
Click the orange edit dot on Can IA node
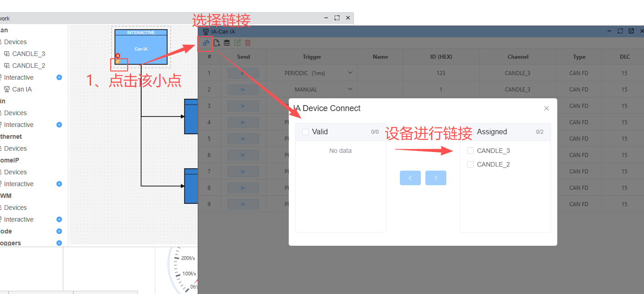[x=118, y=61]
